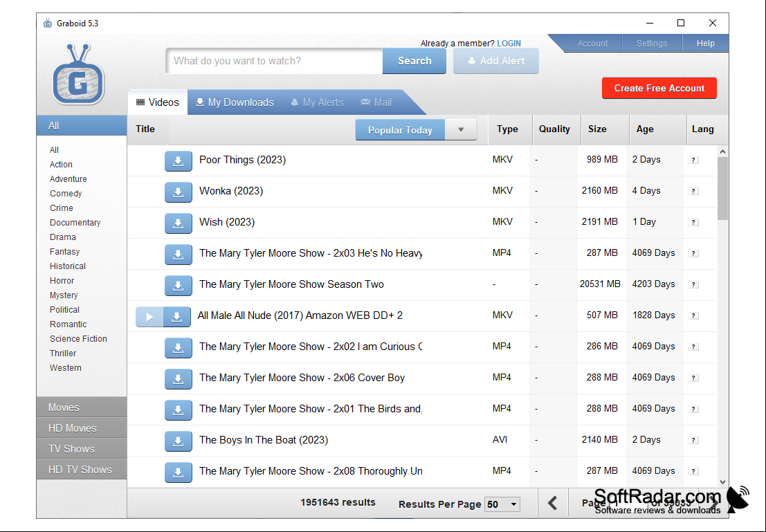Open the My Alerts tab
Screen dimensions: 766x532
click(x=317, y=102)
